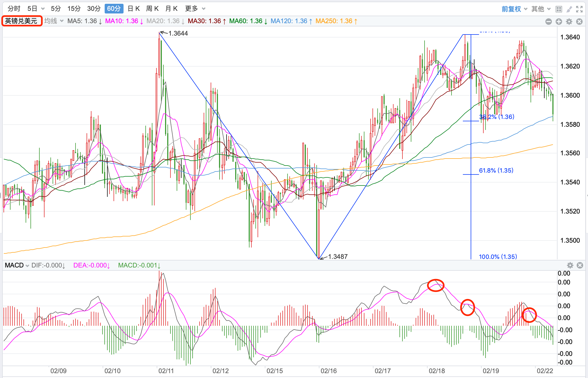Image resolution: width=588 pixels, height=378 pixels.
Task: Click the 英镑兑美元 symbol label
Action: (x=21, y=21)
